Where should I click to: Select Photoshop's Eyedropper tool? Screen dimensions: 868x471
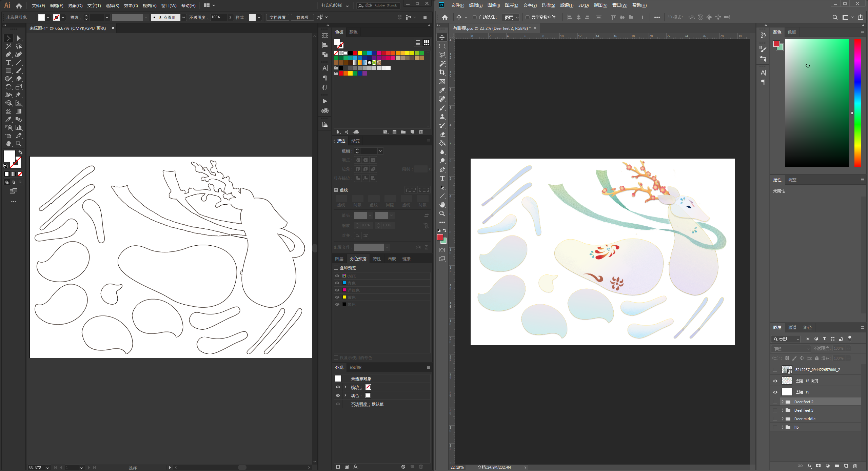(x=442, y=90)
